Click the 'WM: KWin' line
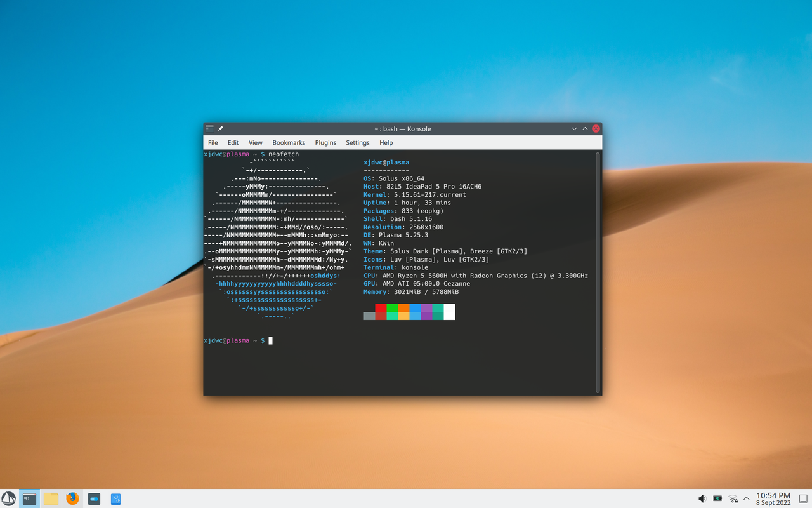Screen dimensions: 812x508 tap(379, 243)
